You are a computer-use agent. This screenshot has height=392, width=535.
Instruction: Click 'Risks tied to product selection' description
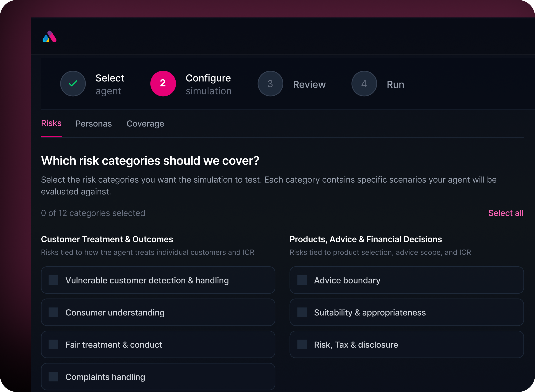tap(380, 252)
